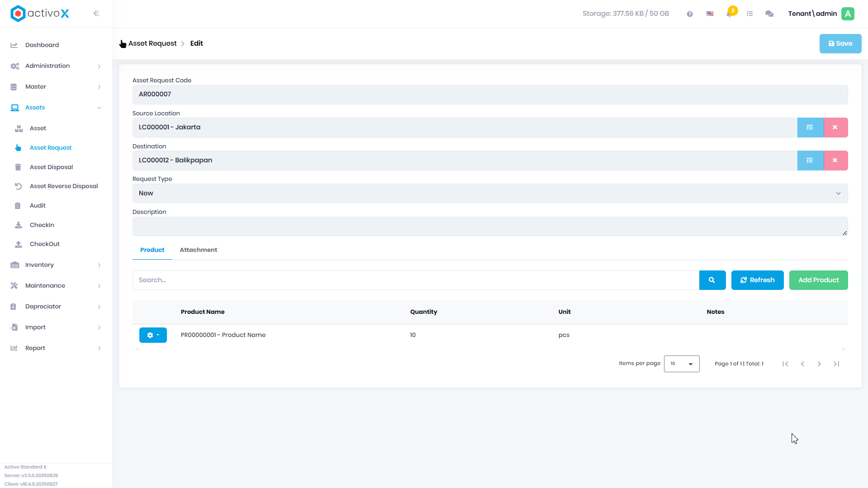Click the Notes column header
The image size is (868, 488).
(x=716, y=312)
